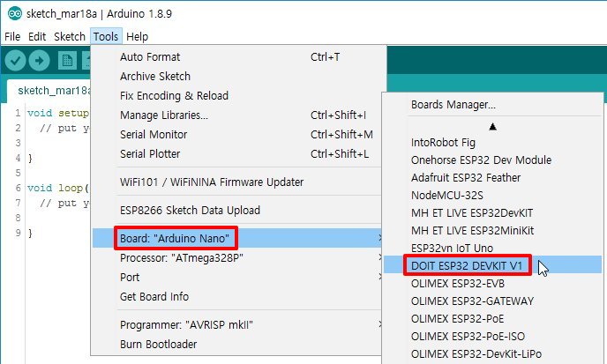
Task: Select OLIMEX ESP32-DevKit-LiPo board
Action: (x=492, y=354)
